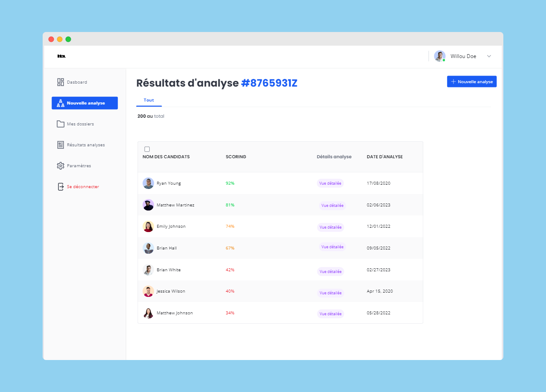This screenshot has height=392, width=546.
Task: Click the 67% score value
Action: [230, 248]
